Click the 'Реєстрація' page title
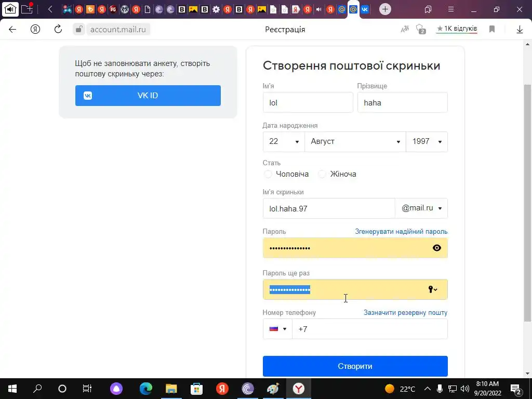532x399 pixels. coord(285,30)
